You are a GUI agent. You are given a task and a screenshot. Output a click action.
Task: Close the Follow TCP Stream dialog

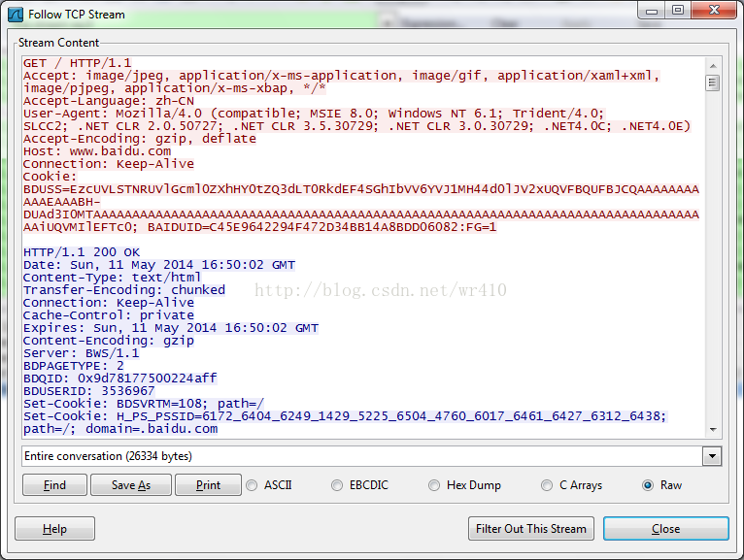pyautogui.click(x=665, y=529)
